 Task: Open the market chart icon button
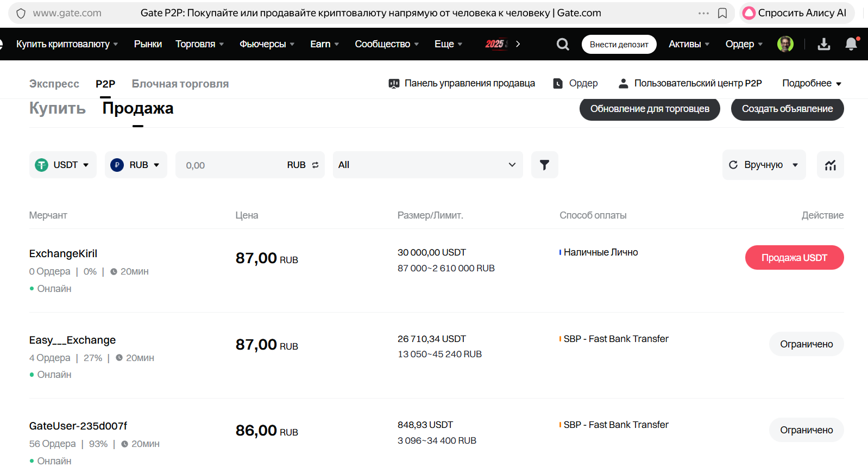830,165
